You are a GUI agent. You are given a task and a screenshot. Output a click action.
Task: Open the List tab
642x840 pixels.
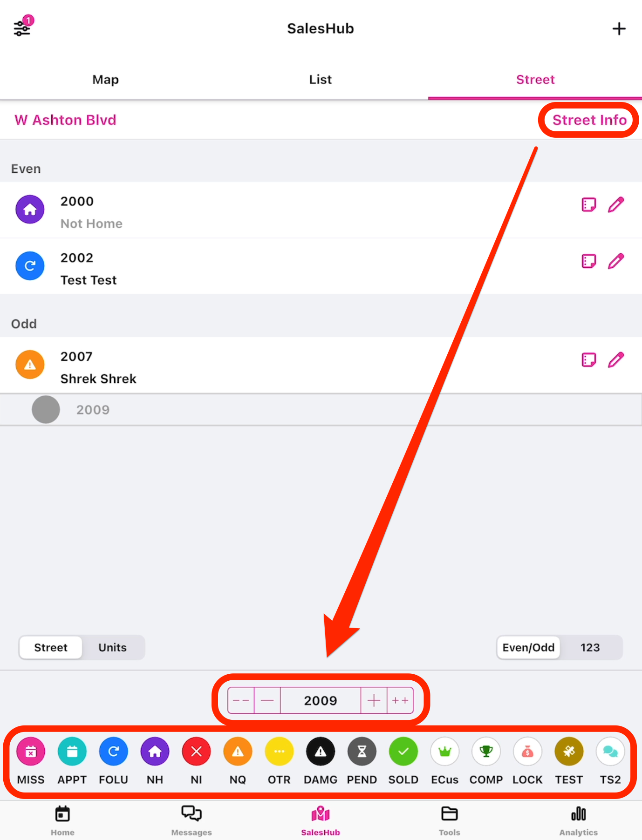pos(321,80)
